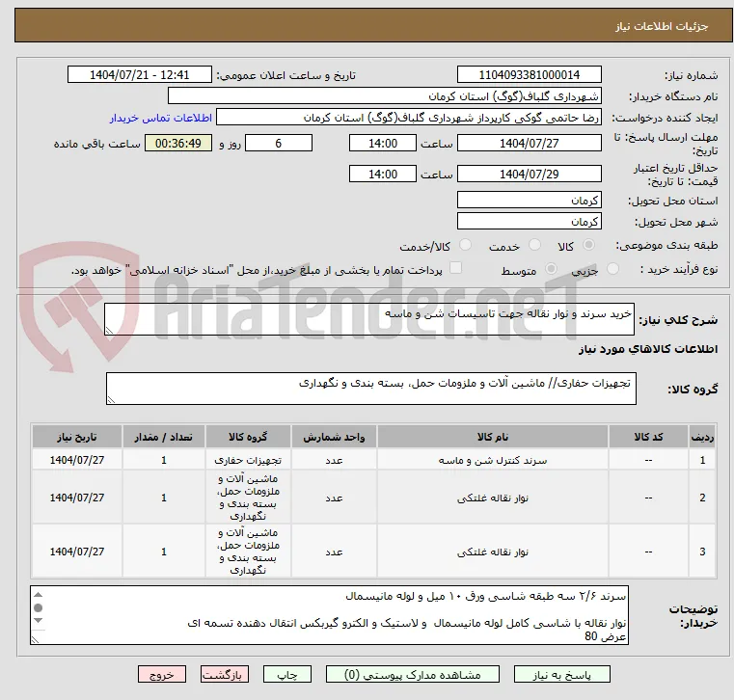
Task: Click the response deadline time 14:00 field
Action: [x=383, y=143]
